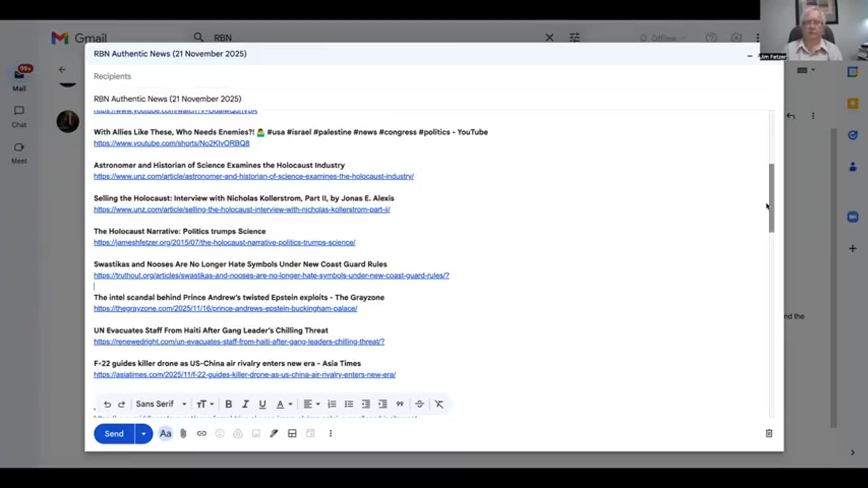Open Gmail settings gear
868x488 pixels.
coord(736,38)
